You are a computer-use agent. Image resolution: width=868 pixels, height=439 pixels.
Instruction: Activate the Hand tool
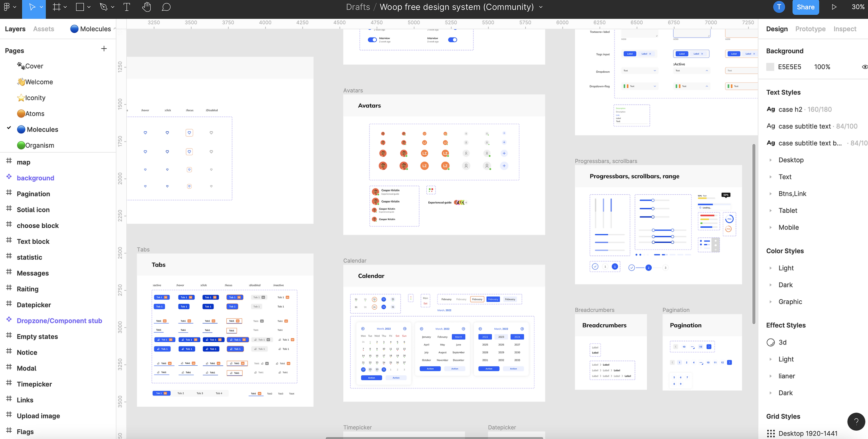pyautogui.click(x=147, y=7)
